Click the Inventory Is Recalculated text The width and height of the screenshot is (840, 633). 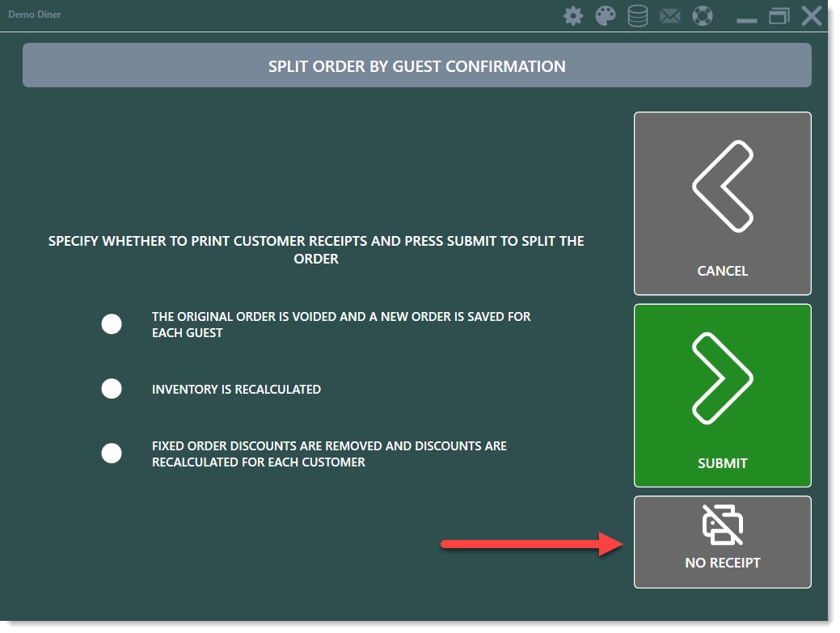[x=236, y=390]
